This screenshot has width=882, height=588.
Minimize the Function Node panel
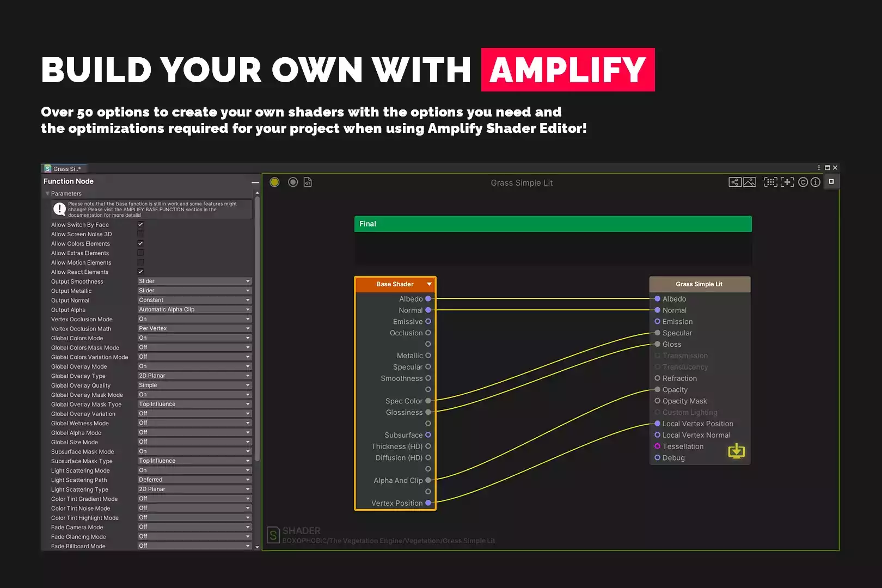point(255,182)
